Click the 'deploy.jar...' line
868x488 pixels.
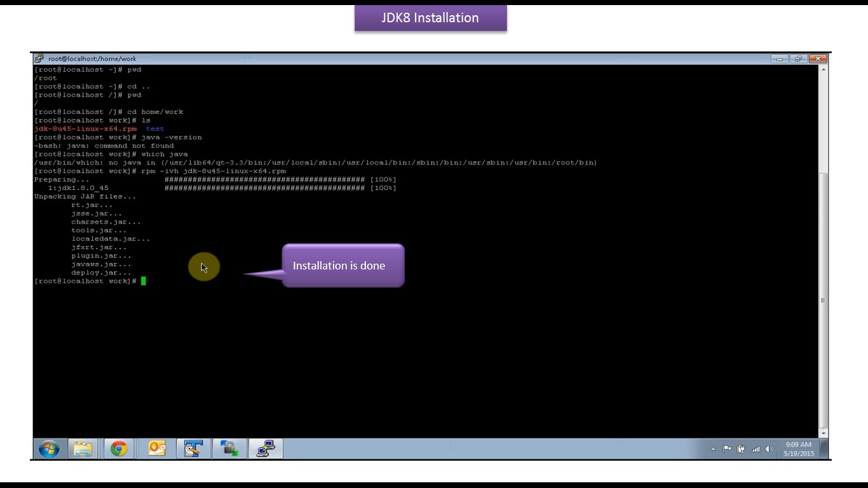click(101, 273)
